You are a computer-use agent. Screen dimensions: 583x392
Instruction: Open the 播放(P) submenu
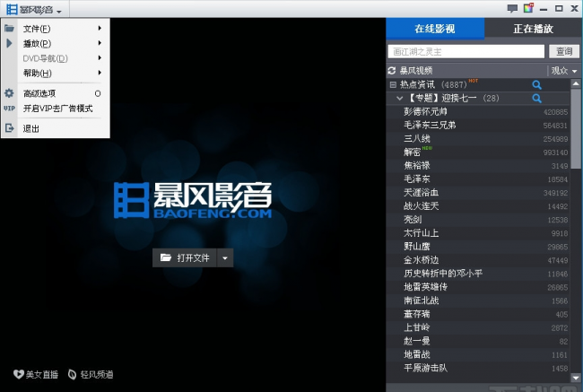coord(56,44)
